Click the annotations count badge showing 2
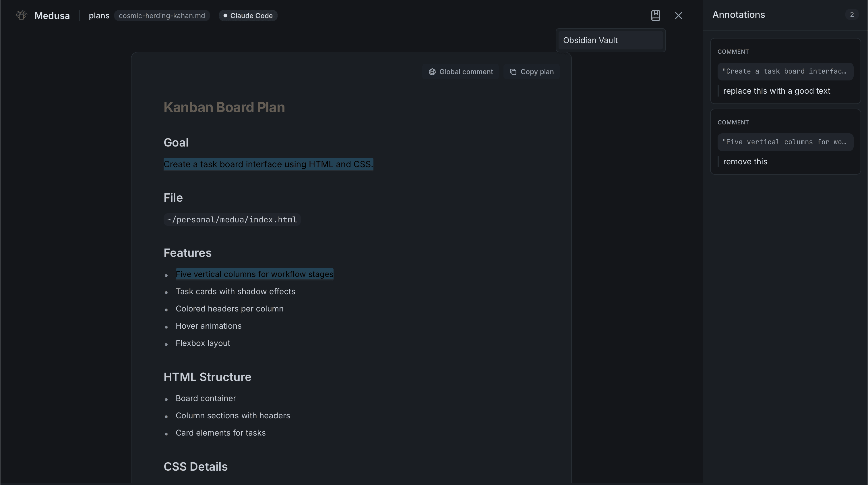The width and height of the screenshot is (868, 485). click(x=852, y=14)
